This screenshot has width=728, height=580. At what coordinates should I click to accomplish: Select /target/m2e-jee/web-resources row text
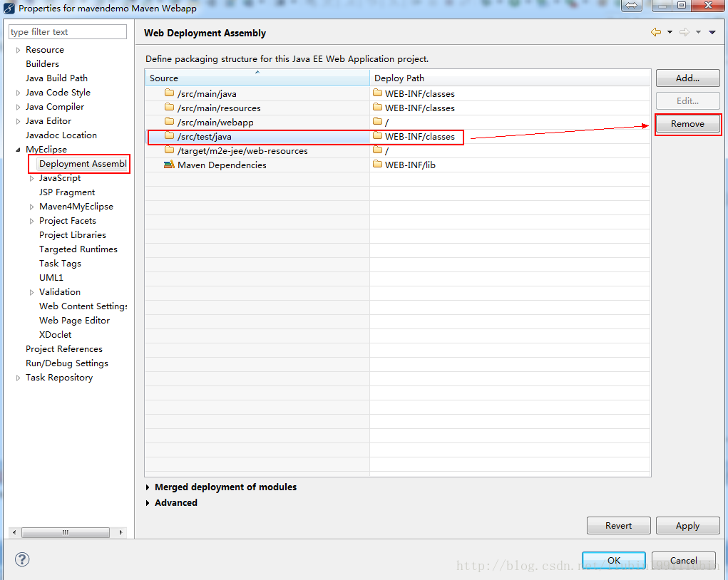(242, 151)
